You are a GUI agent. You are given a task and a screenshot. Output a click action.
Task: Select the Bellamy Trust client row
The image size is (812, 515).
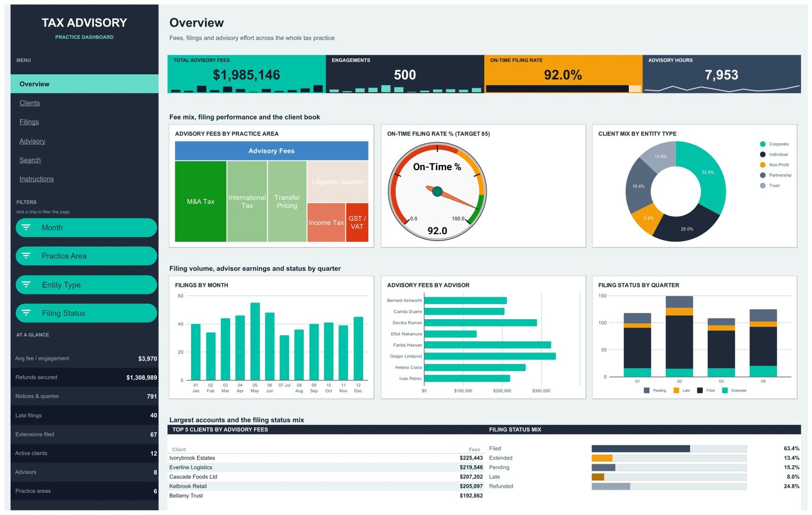click(326, 496)
